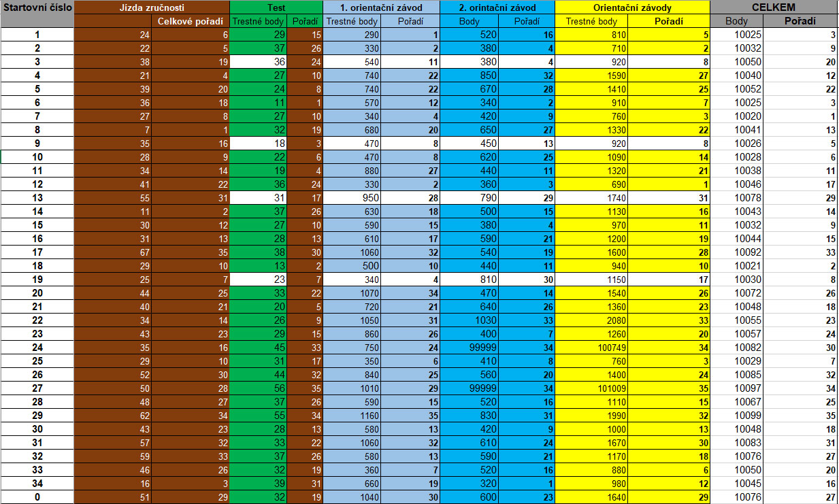Click Test penalty value 11 in row 6
This screenshot has height=504, width=839.
[x=259, y=102]
